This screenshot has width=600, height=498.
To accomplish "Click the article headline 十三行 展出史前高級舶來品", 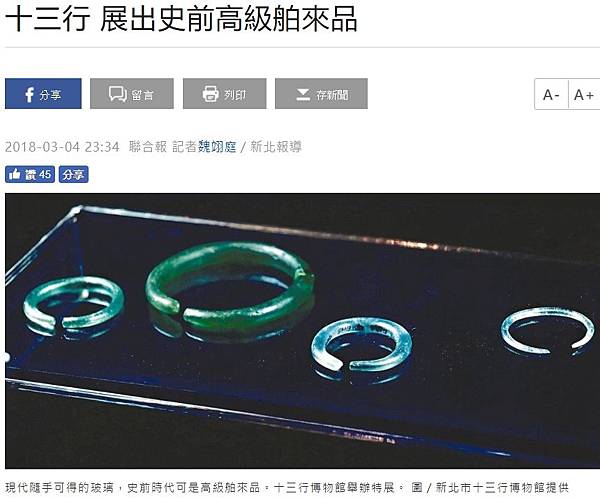I will click(181, 18).
